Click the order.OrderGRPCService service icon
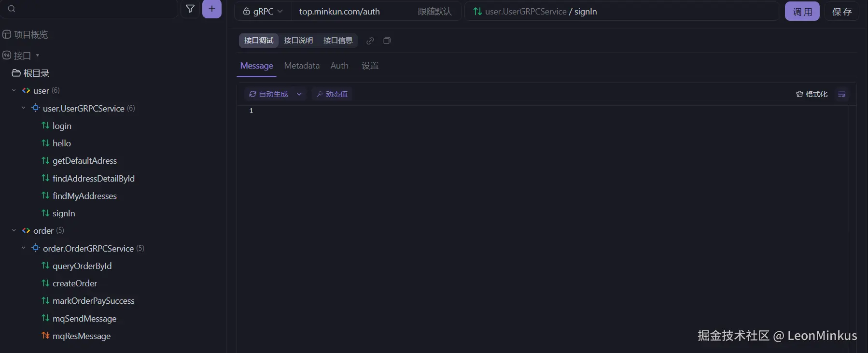This screenshot has width=868, height=353. pos(36,248)
